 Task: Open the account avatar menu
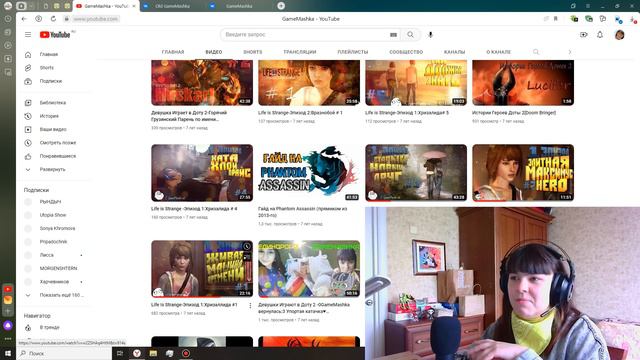click(620, 35)
